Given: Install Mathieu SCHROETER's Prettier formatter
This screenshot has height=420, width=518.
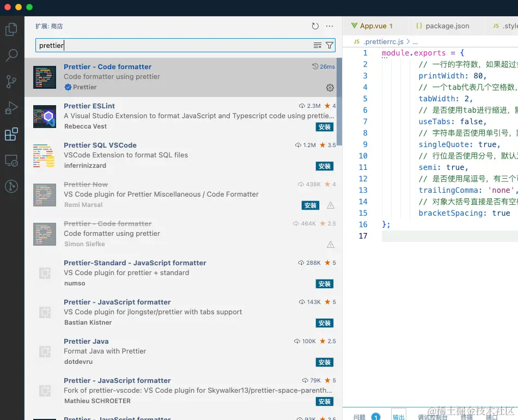Looking at the screenshot, I should point(325,401).
